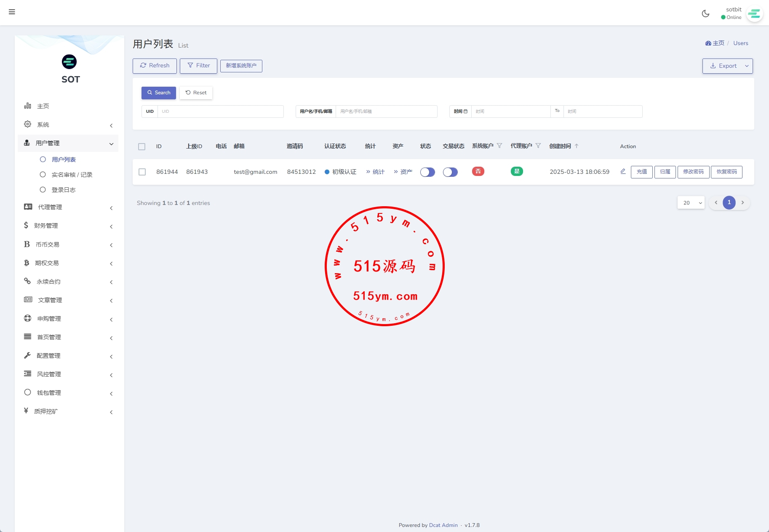Click the 新增系统账户 button

241,66
